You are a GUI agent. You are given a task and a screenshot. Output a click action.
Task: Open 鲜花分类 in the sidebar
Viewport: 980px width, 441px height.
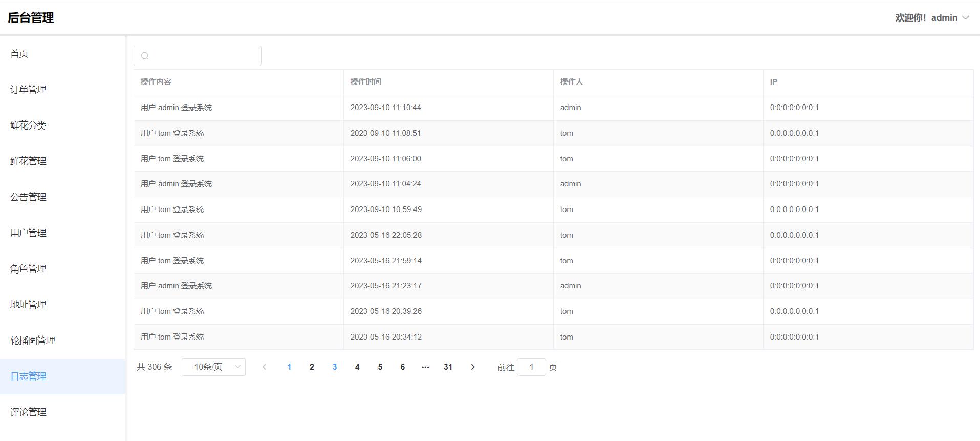click(62, 125)
